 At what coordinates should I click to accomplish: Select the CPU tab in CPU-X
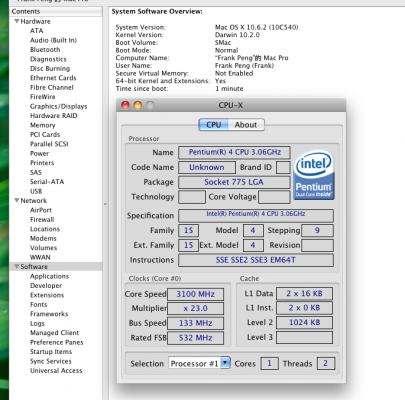tap(213, 125)
